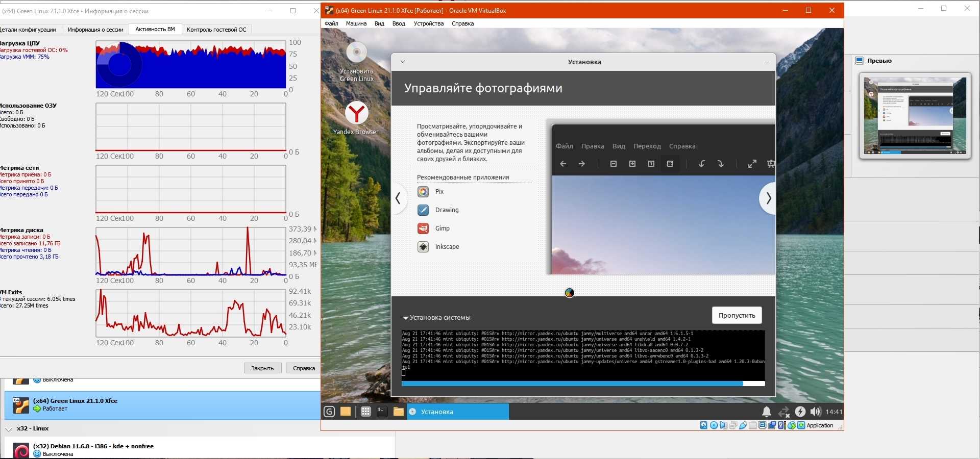This screenshot has height=459, width=980.
Task: Select the Активность ВМ tab
Action: [155, 30]
